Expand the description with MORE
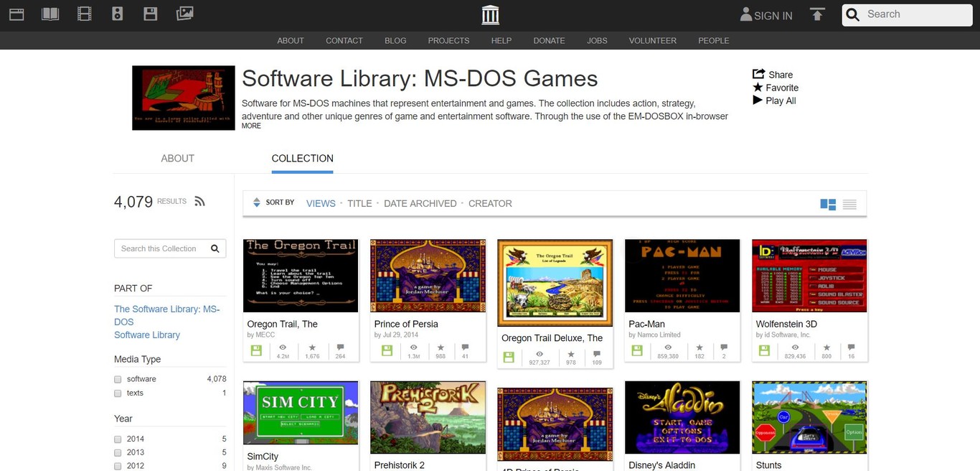The width and height of the screenshot is (980, 471). [251, 126]
